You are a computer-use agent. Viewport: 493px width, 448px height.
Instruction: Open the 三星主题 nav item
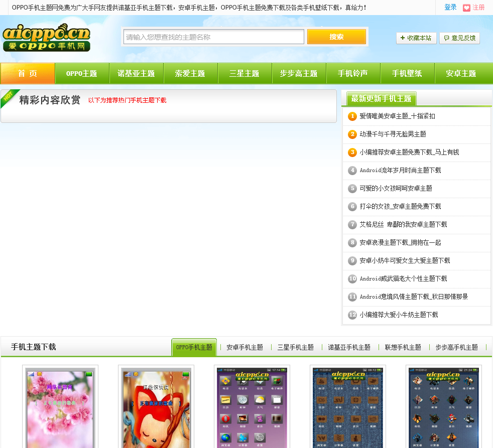244,73
